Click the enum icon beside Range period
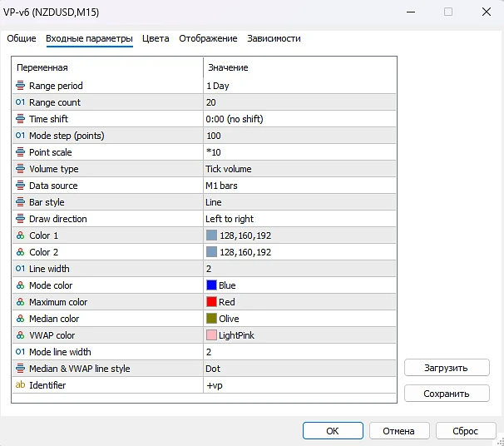Viewport: 504px width, 446px height. point(21,86)
